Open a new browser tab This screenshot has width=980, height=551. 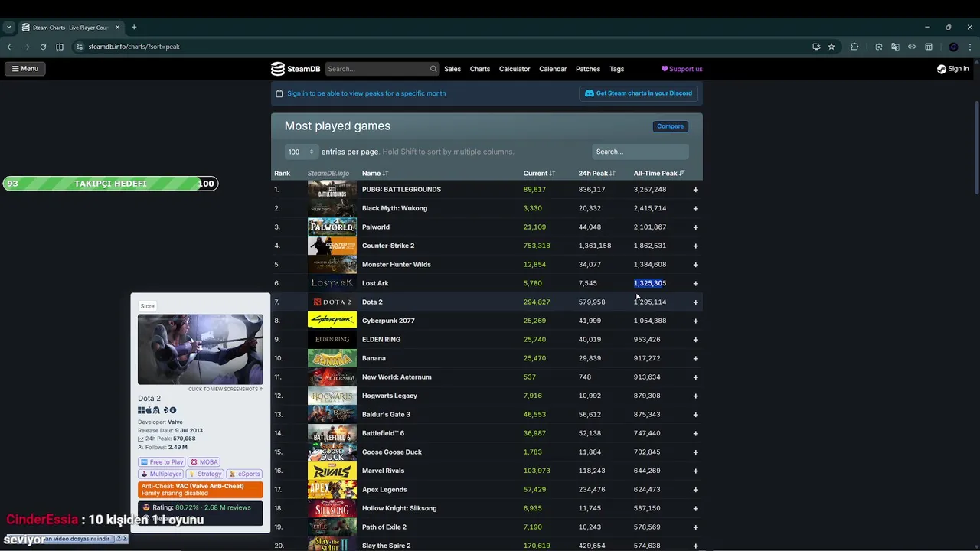pyautogui.click(x=134, y=28)
